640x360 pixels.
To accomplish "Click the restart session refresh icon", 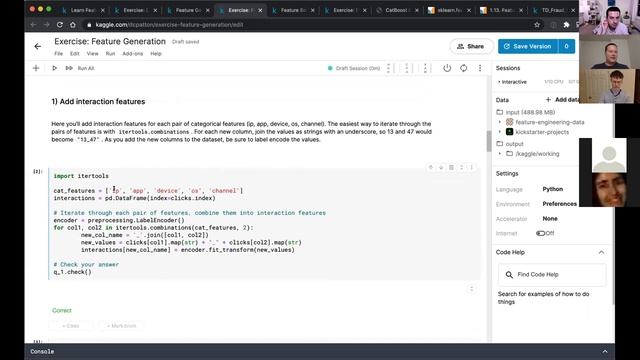I will click(463, 68).
